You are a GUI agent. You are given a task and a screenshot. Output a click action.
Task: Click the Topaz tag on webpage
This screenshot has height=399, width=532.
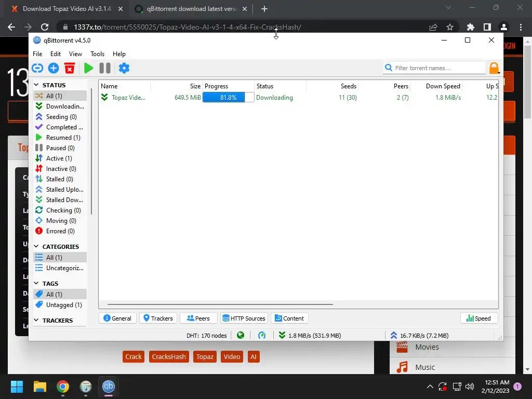(x=205, y=356)
